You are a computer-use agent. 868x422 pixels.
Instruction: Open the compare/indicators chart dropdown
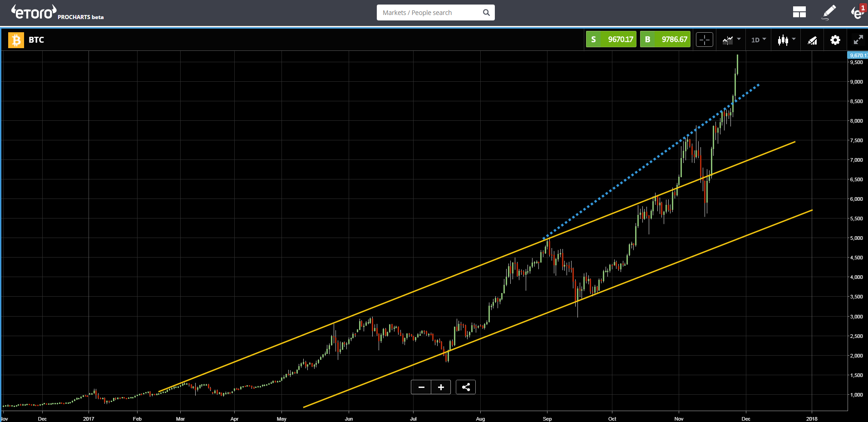click(x=731, y=40)
